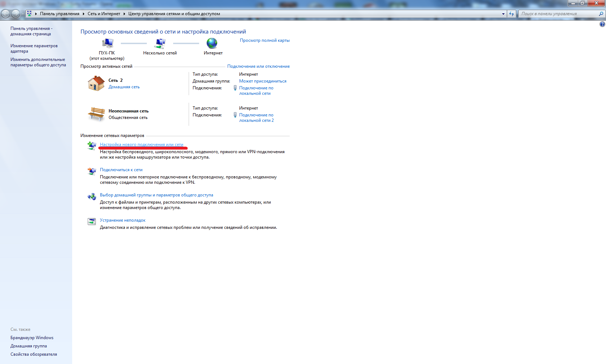Open Панель управления breadcrumb item
The image size is (606, 364).
point(60,14)
